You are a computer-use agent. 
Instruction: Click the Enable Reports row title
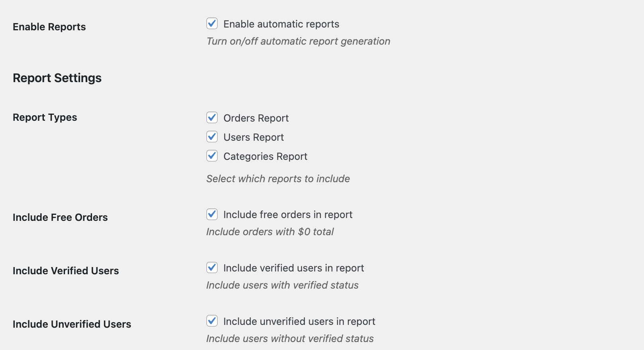tap(49, 27)
